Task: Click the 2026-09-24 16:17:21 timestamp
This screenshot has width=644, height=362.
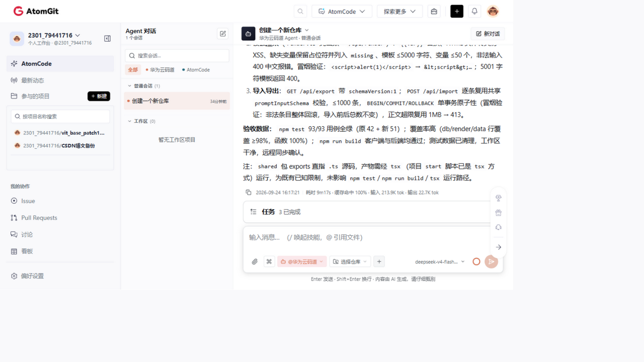Action: click(277, 193)
